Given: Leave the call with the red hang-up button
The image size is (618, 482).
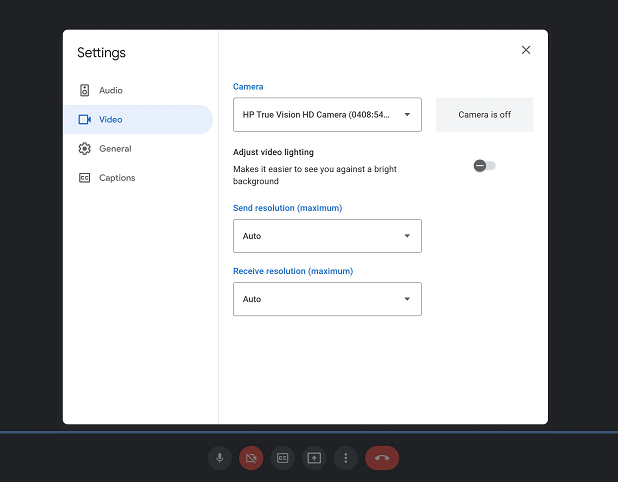Looking at the screenshot, I should 382,458.
